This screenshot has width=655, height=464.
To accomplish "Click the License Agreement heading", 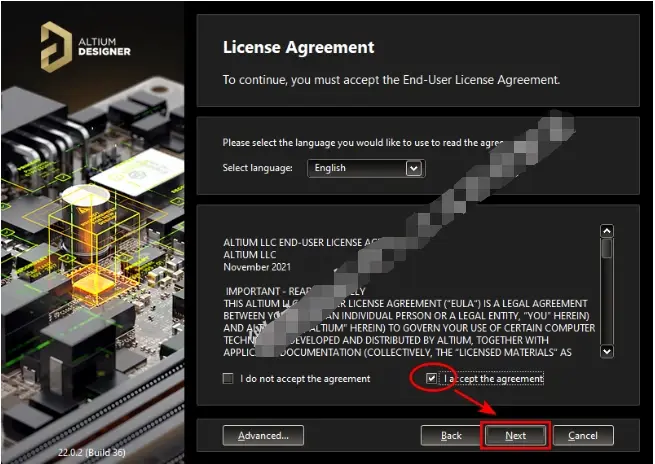I will pyautogui.click(x=299, y=47).
